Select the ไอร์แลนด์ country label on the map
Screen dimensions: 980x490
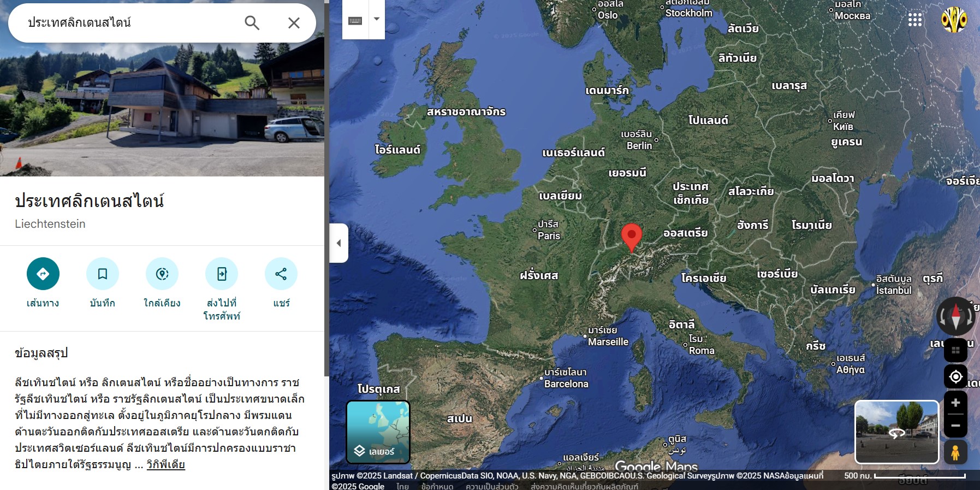(397, 149)
